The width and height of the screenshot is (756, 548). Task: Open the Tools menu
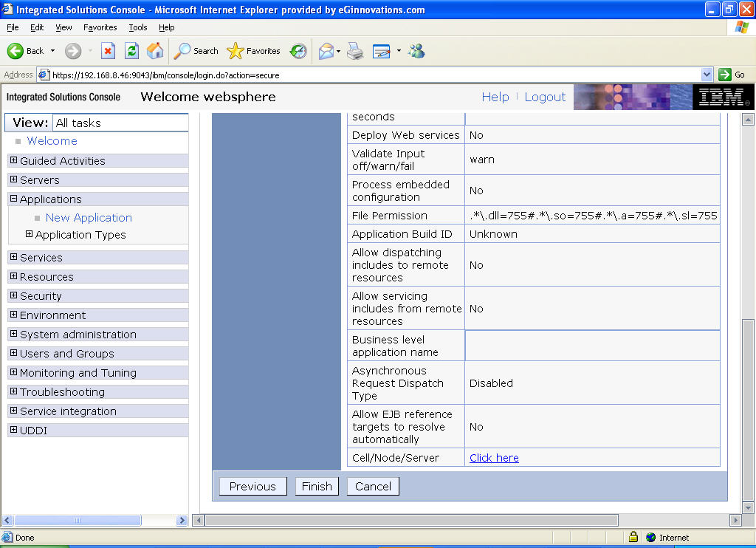coord(138,27)
